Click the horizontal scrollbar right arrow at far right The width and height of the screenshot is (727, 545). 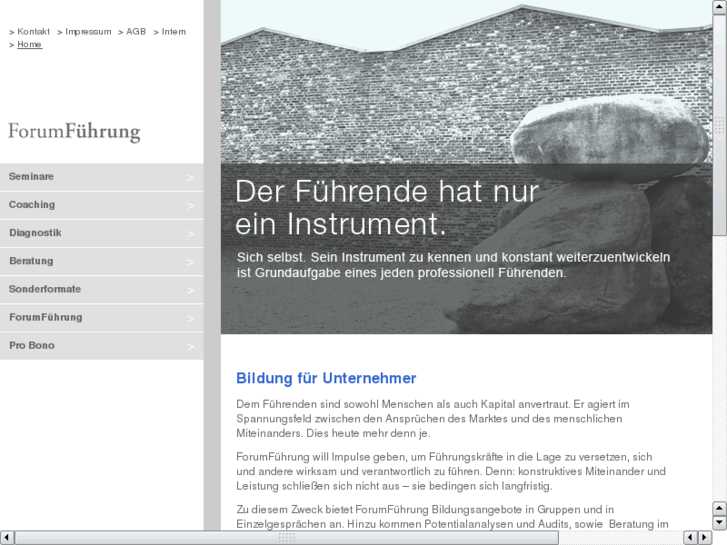tap(705, 538)
